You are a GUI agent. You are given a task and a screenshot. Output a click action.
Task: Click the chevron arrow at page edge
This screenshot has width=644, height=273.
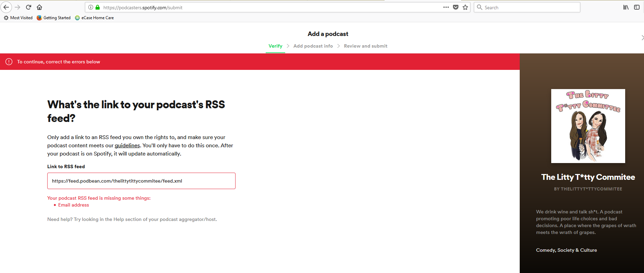(642, 38)
